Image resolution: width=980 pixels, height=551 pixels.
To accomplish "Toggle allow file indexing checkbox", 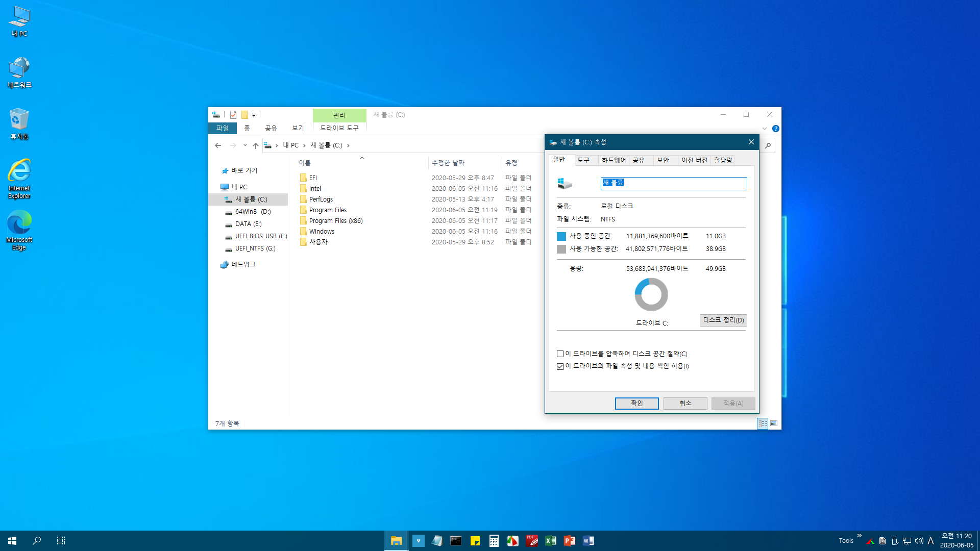I will [560, 366].
